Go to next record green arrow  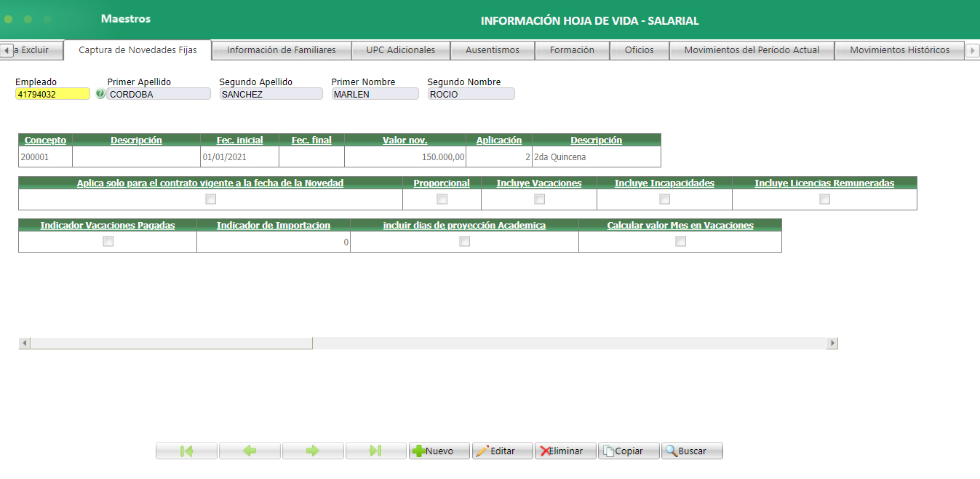(313, 451)
